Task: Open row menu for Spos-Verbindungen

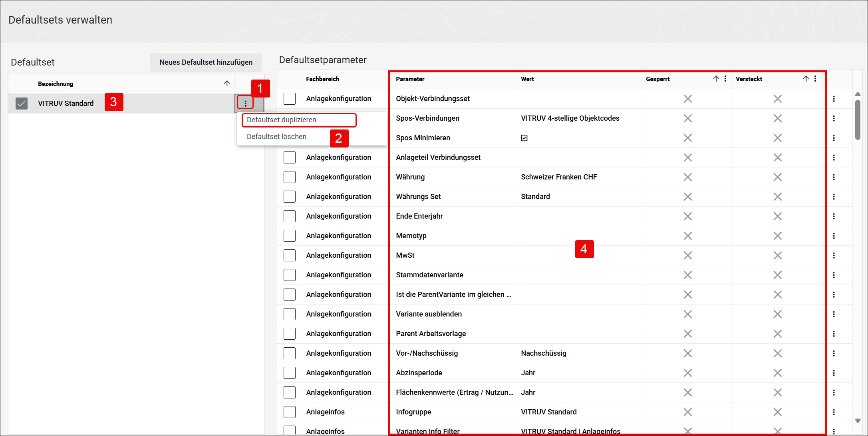Action: point(834,118)
